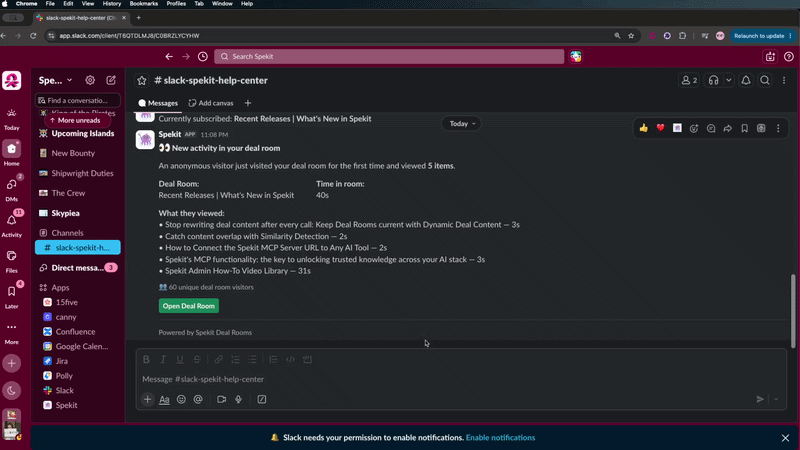Toggle bulleted list in composer
Viewport: 800px width, 450px height.
tap(252, 360)
